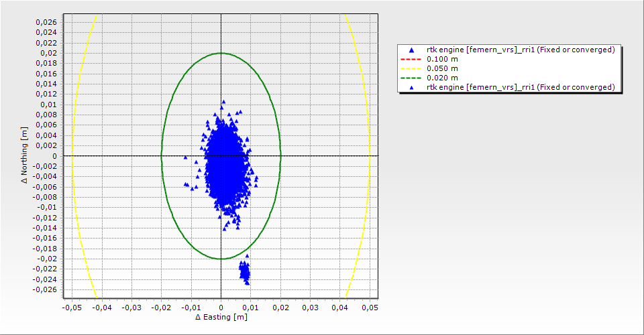Click the last rtk engine legend entry text
This screenshot has height=335, width=644.
pyautogui.click(x=521, y=87)
